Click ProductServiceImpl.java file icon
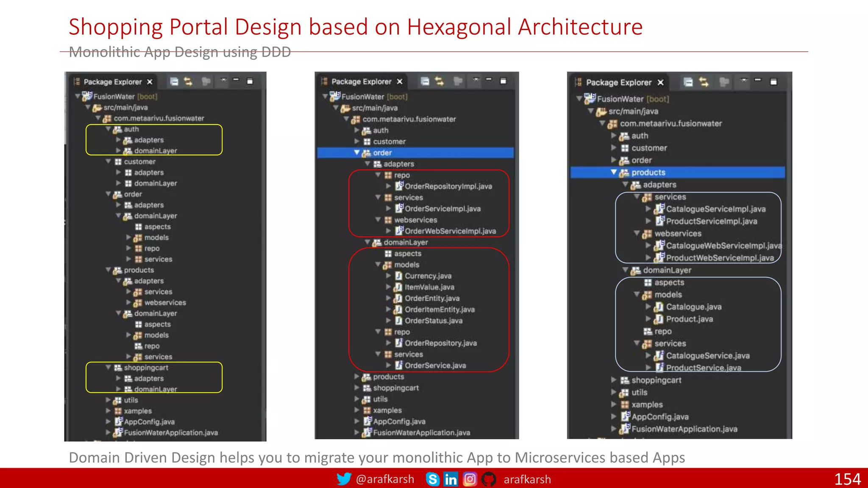Viewport: 868px width, 488px height. pyautogui.click(x=660, y=221)
